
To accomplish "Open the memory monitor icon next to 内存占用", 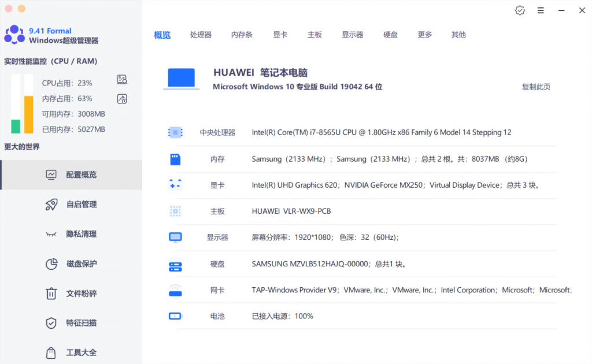I will pos(122,99).
